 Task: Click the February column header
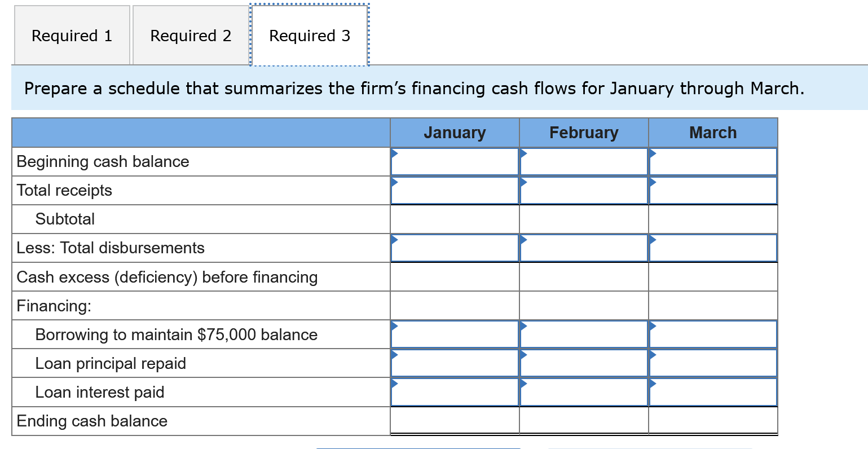point(584,132)
